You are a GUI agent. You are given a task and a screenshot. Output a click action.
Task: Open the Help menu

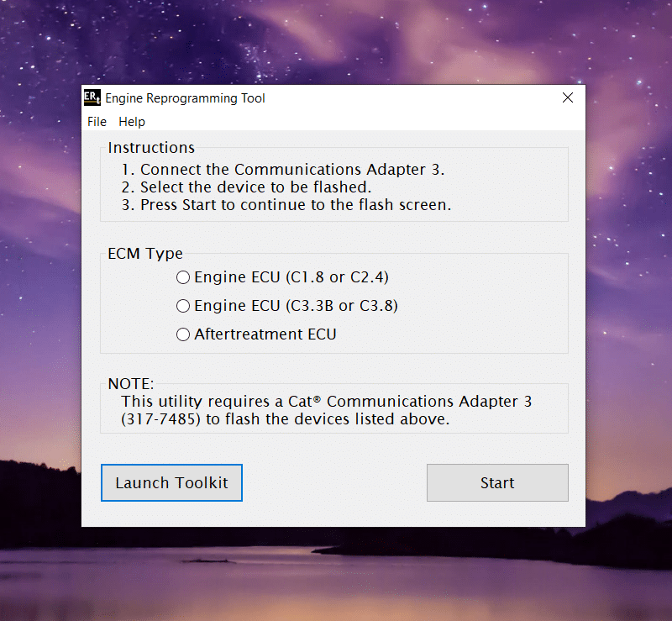point(132,122)
